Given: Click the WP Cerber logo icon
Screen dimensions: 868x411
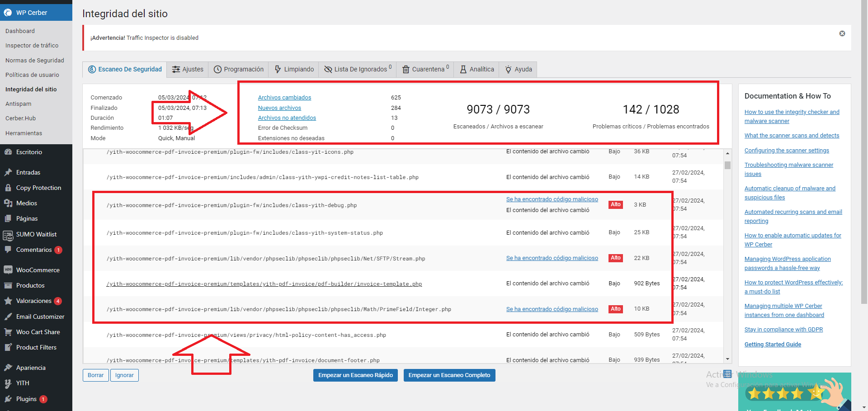Looking at the screenshot, I should pyautogui.click(x=8, y=13).
